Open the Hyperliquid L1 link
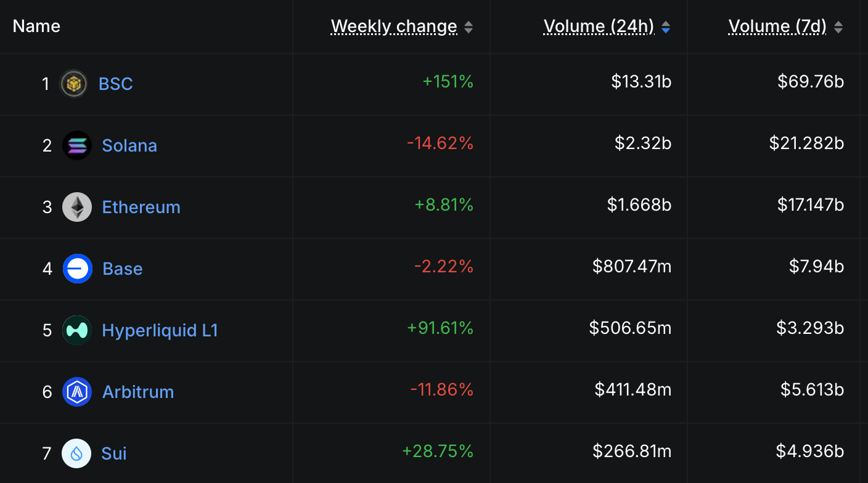Image resolution: width=868 pixels, height=483 pixels. [160, 330]
